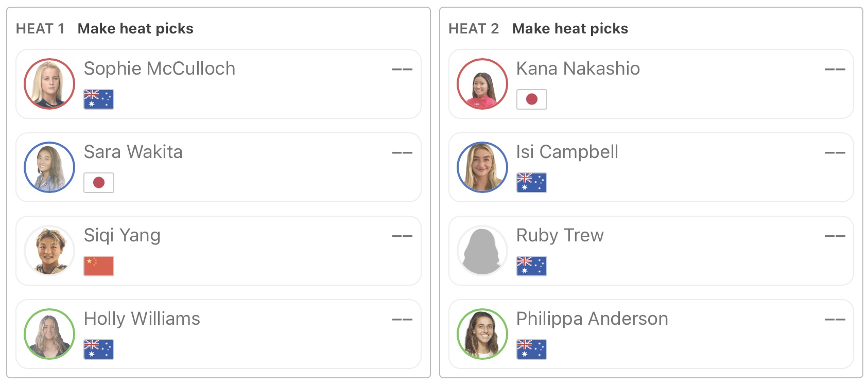Select the Isi Campbell surfer name
This screenshot has height=385, width=868.
click(567, 152)
